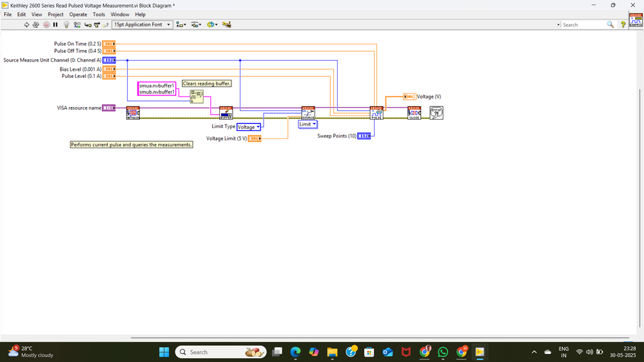Select the Initialize VI node
Image resolution: width=644 pixels, height=362 pixels.
133,113
